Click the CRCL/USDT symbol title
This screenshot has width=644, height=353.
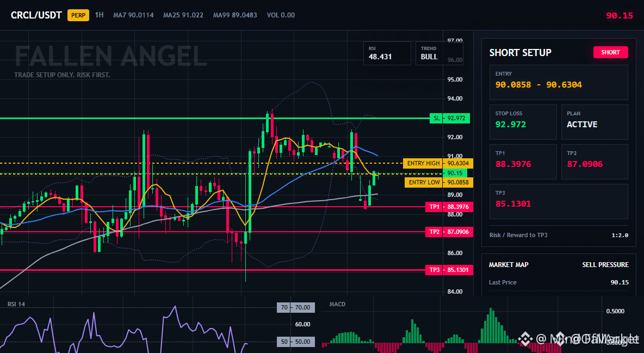tap(36, 15)
